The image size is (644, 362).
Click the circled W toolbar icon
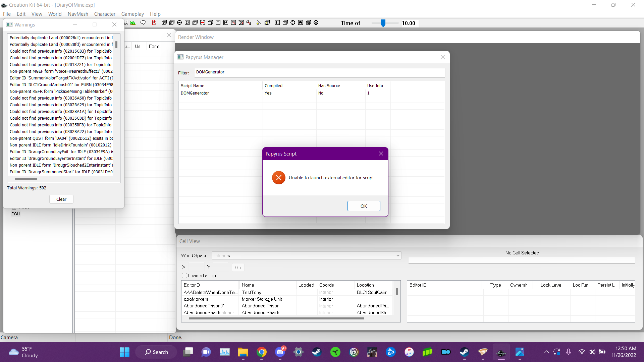[316, 23]
